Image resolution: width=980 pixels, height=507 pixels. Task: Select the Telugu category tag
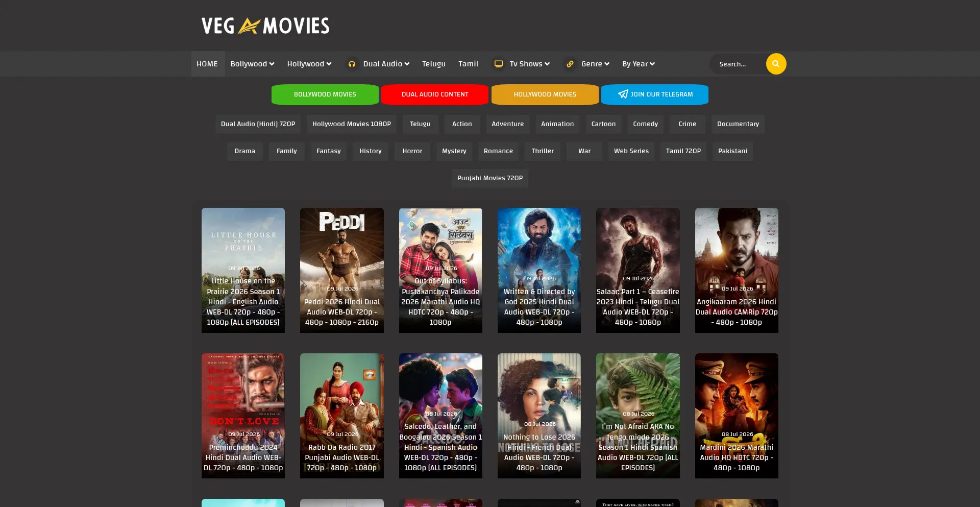pos(420,124)
